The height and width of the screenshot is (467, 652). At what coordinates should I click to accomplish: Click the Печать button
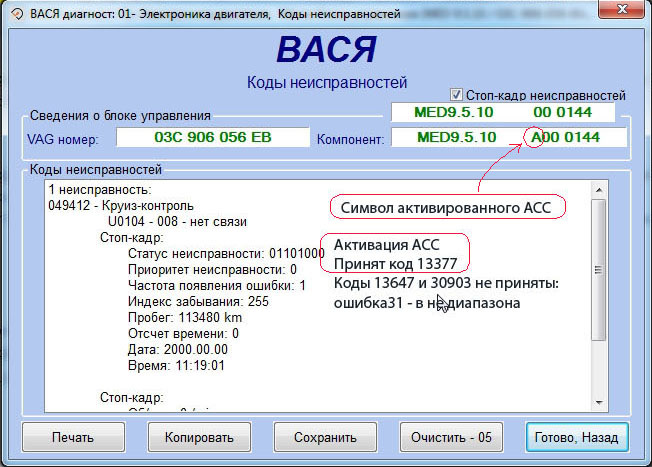(73, 437)
